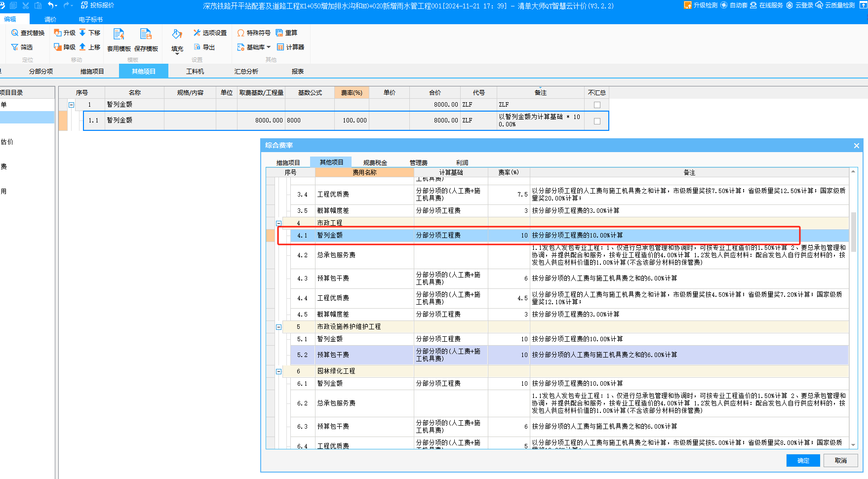Open 报表 tab
The height and width of the screenshot is (479, 868).
[298, 71]
